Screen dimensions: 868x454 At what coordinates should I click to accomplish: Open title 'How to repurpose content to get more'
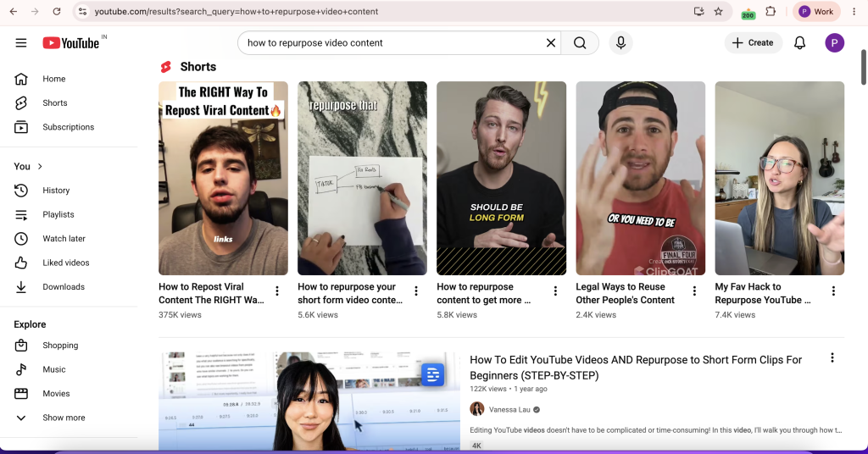click(x=484, y=294)
